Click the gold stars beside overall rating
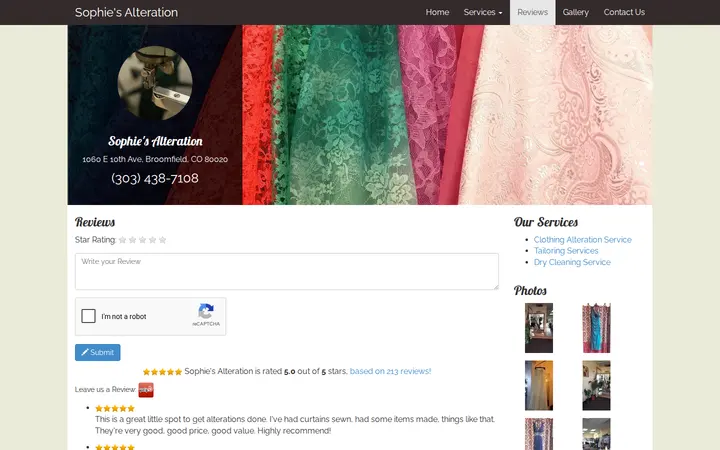 (163, 371)
